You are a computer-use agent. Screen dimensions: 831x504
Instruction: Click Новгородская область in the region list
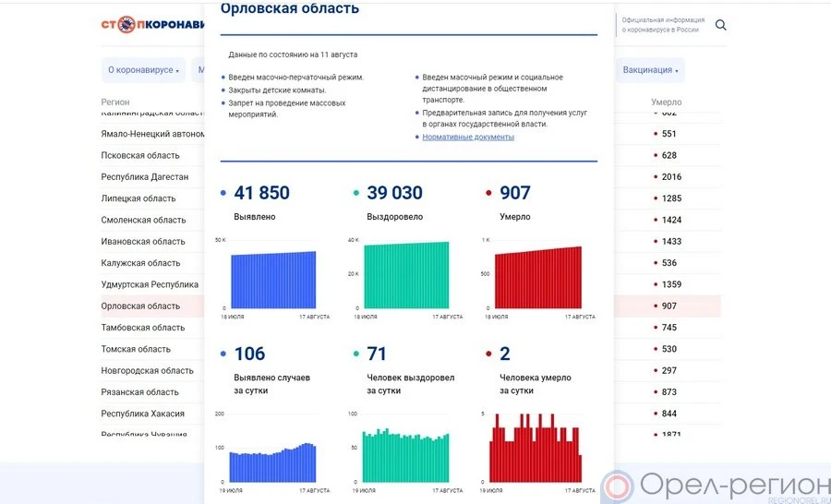coord(147,371)
